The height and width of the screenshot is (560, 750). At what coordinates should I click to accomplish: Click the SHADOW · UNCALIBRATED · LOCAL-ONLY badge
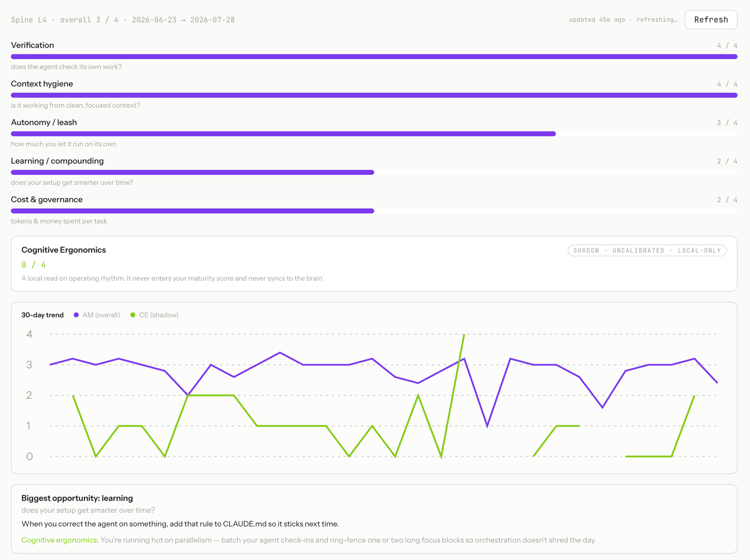(x=647, y=251)
